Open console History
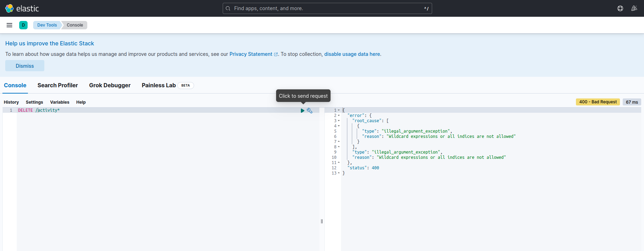The width and height of the screenshot is (644, 251). (x=11, y=102)
